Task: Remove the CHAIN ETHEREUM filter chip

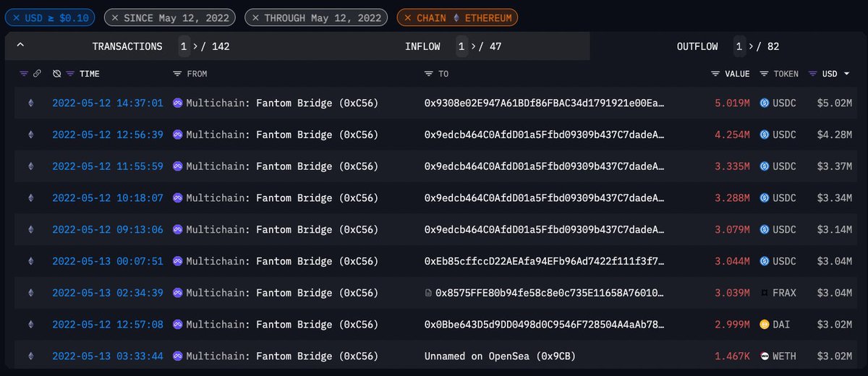Action: pyautogui.click(x=408, y=17)
